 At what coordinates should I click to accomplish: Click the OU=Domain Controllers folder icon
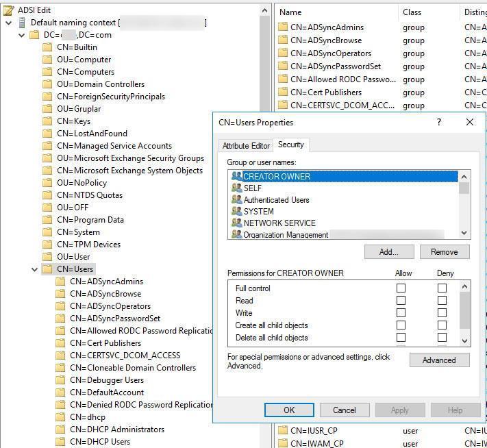point(47,84)
